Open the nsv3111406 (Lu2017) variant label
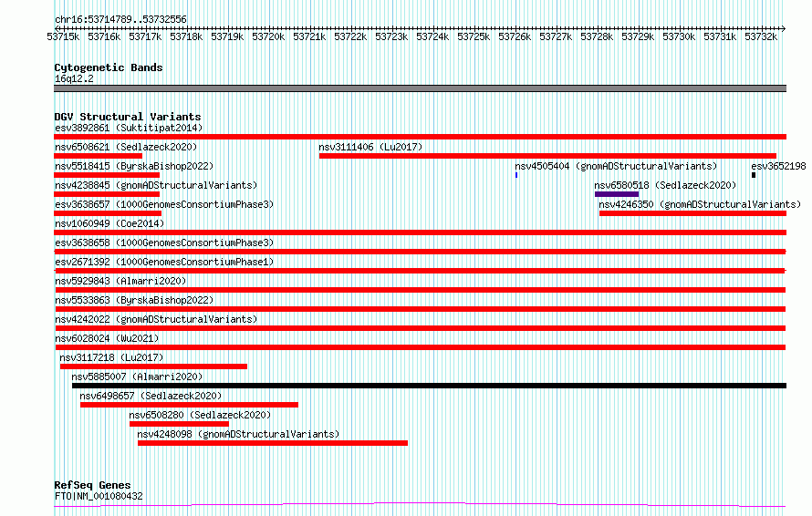 pos(370,147)
